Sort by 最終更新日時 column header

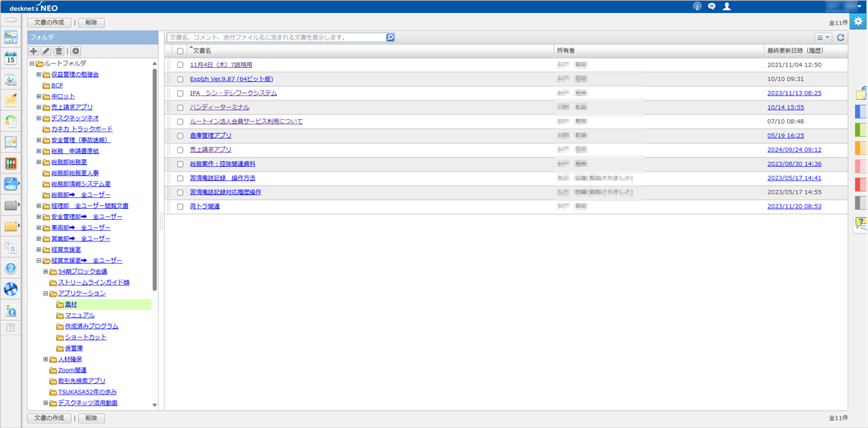pyautogui.click(x=794, y=51)
